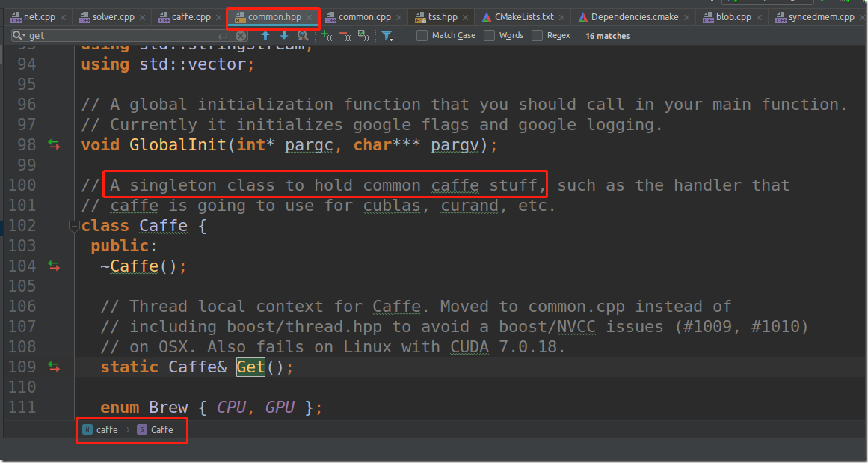The width and height of the screenshot is (868, 463).
Task: Click ~Caffe() gutter navigation icon
Action: point(54,266)
